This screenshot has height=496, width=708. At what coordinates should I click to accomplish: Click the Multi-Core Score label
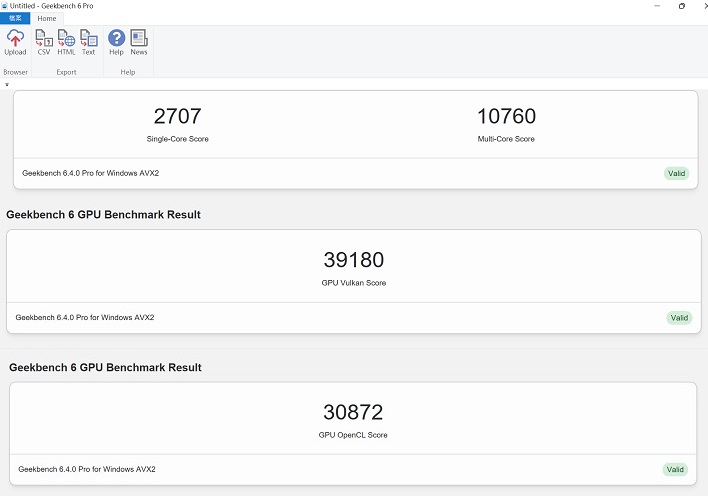(x=506, y=139)
